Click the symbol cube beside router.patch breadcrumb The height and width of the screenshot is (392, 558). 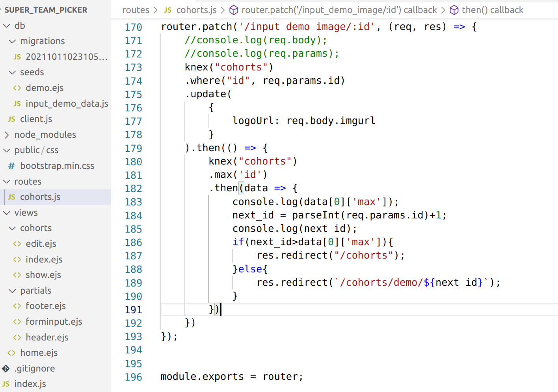pos(234,10)
